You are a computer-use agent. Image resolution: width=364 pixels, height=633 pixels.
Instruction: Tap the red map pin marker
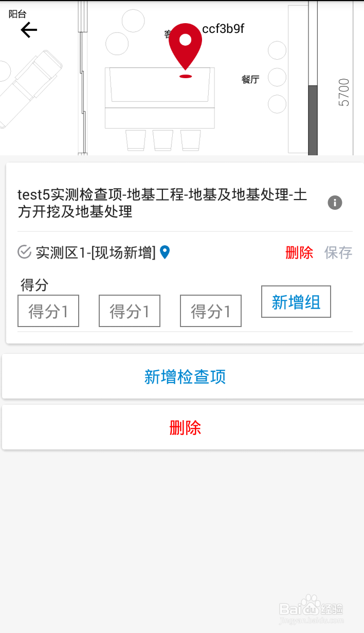click(x=186, y=47)
